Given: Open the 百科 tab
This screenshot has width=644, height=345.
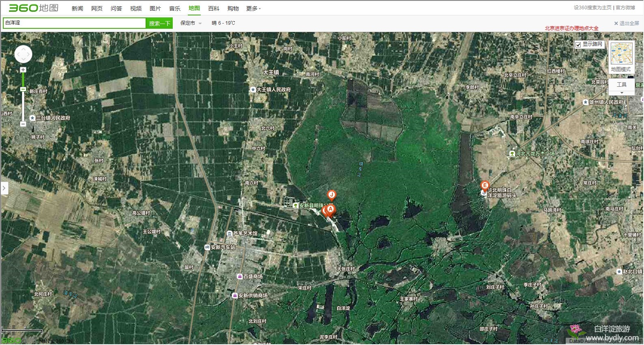Looking at the screenshot, I should pos(214,9).
